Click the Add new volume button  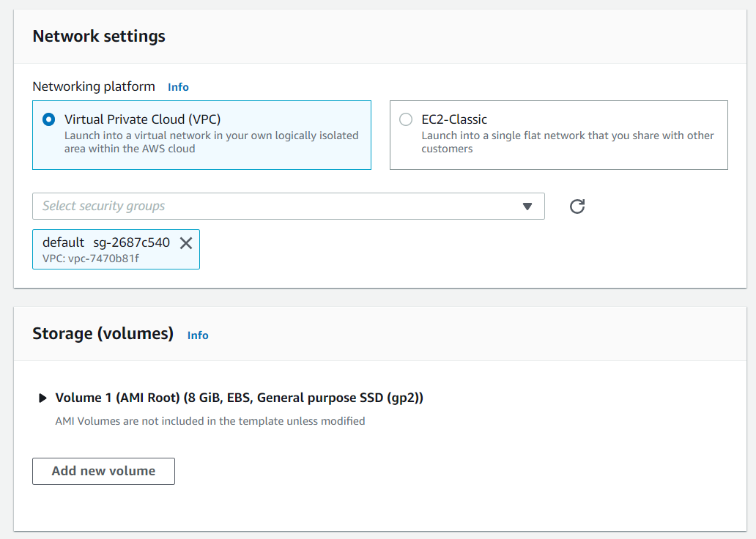104,471
